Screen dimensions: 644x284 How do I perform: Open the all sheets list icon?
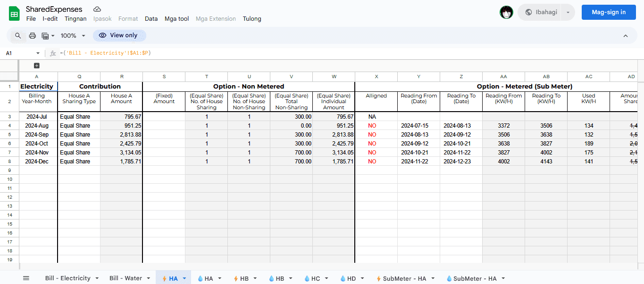click(26, 278)
